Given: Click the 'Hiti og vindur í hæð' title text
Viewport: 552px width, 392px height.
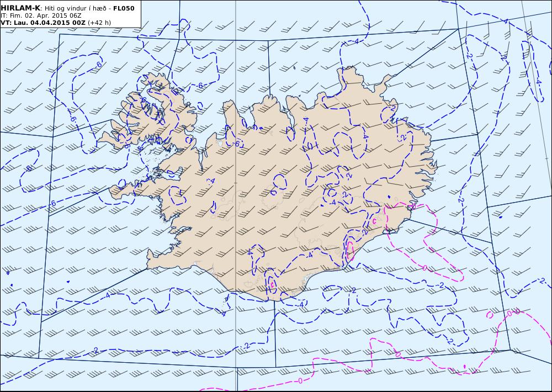Looking at the screenshot, I should coord(75,8).
